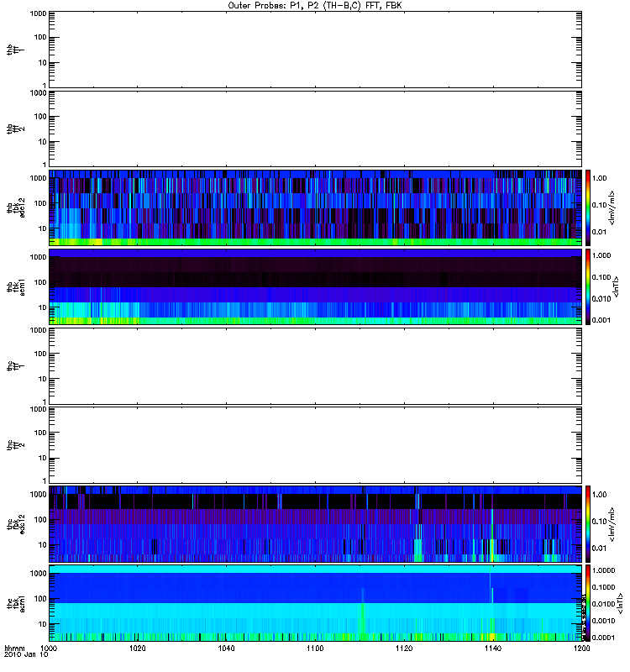
Task: Click the thb fbk edc12 mV/m color bar
Action: pyautogui.click(x=588, y=207)
